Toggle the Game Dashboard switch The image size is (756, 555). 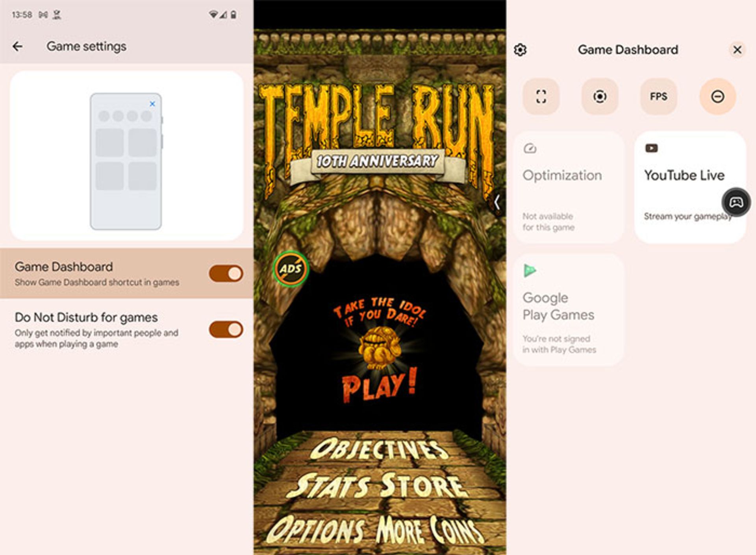226,273
